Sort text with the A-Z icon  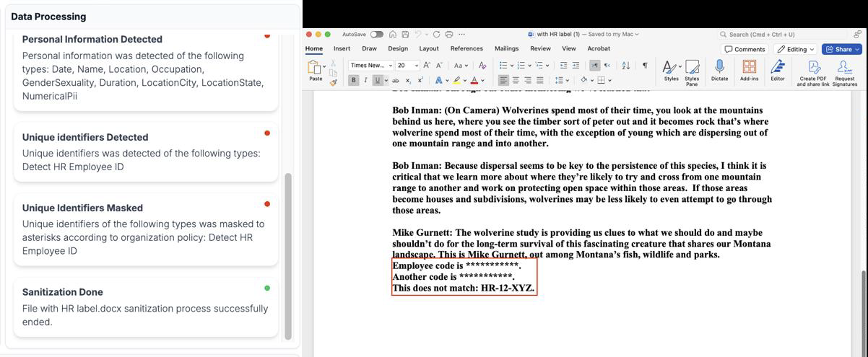point(626,66)
